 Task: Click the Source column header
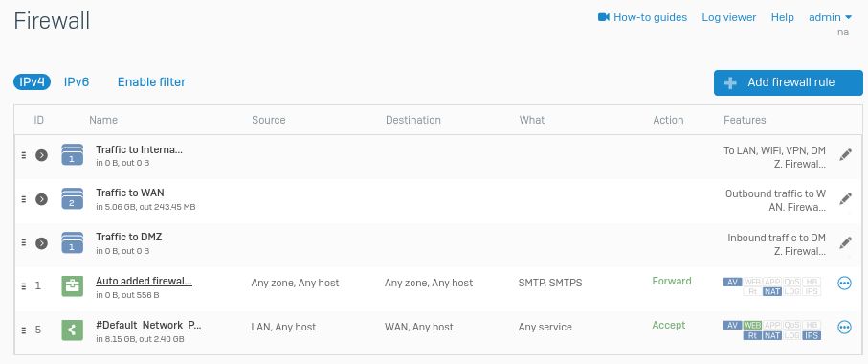coord(269,120)
